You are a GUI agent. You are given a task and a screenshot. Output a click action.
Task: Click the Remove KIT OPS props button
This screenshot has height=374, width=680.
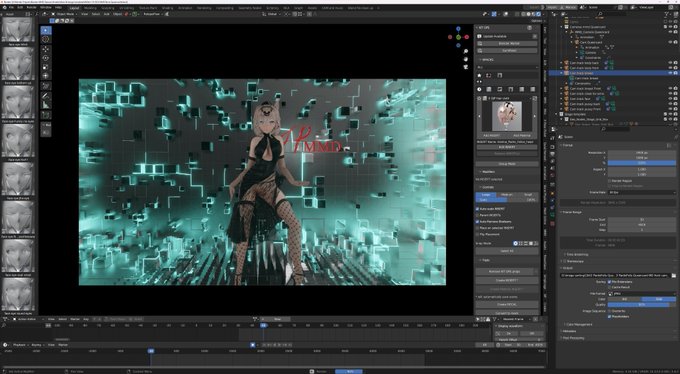point(504,271)
